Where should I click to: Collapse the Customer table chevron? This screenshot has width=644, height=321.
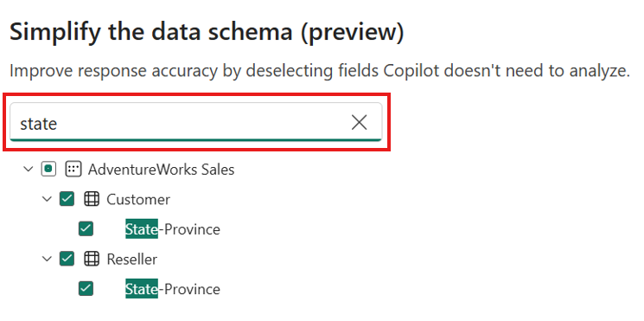coord(47,199)
